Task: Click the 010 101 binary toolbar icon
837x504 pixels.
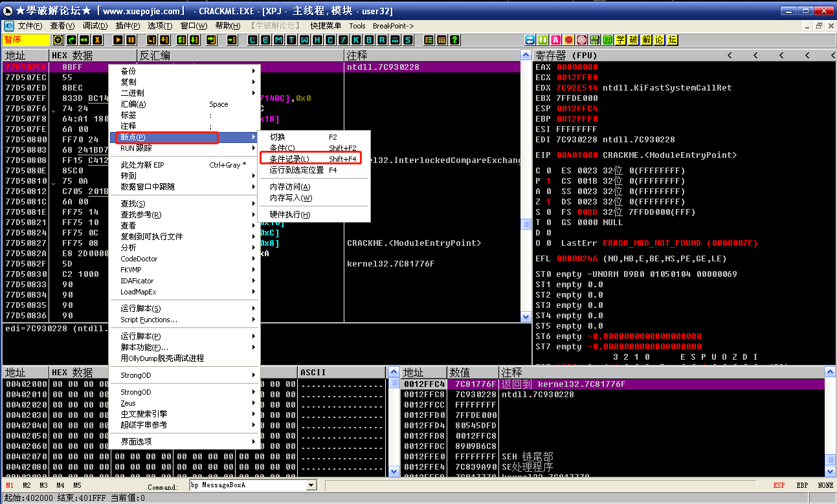Action: tap(594, 39)
